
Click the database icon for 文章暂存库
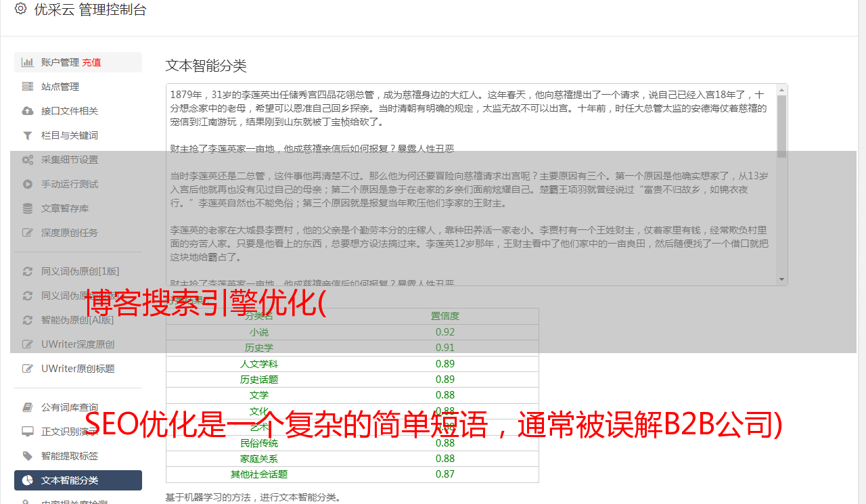pyautogui.click(x=28, y=208)
